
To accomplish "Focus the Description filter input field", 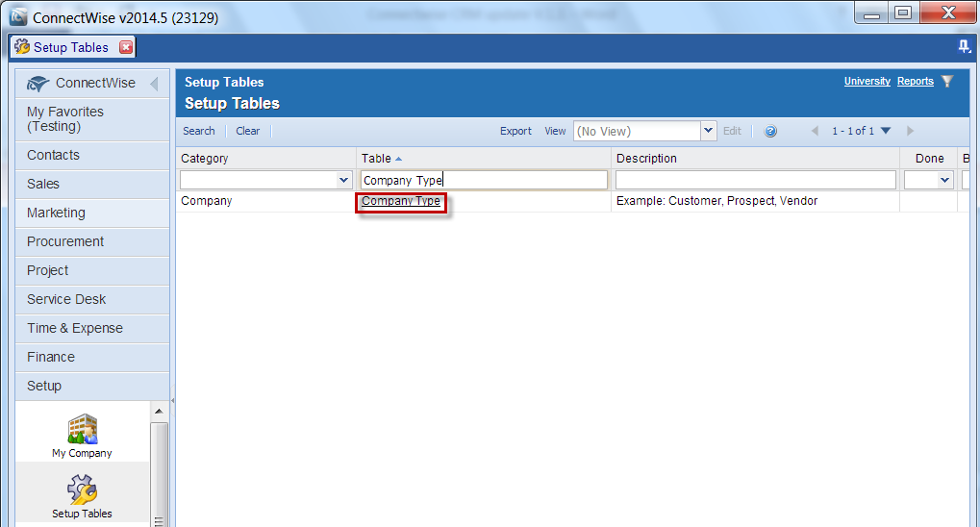I will click(756, 180).
